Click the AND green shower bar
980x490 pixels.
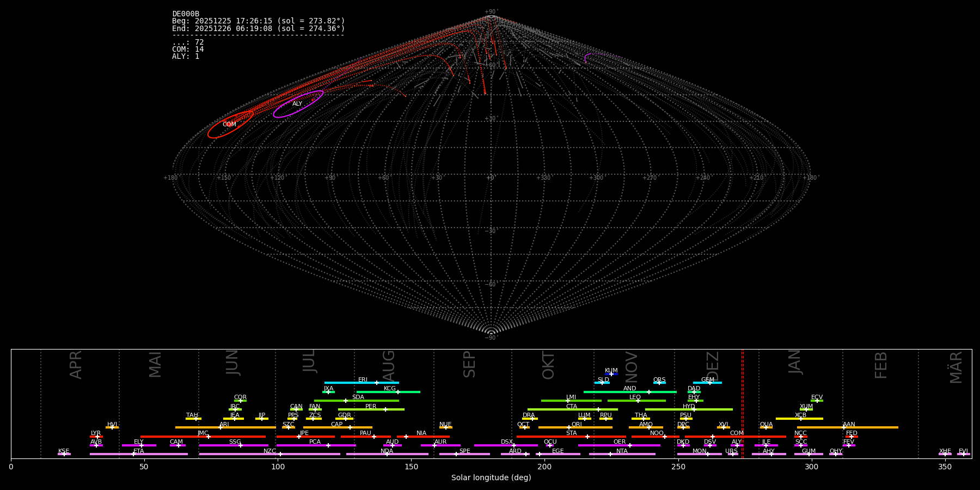coord(630,392)
